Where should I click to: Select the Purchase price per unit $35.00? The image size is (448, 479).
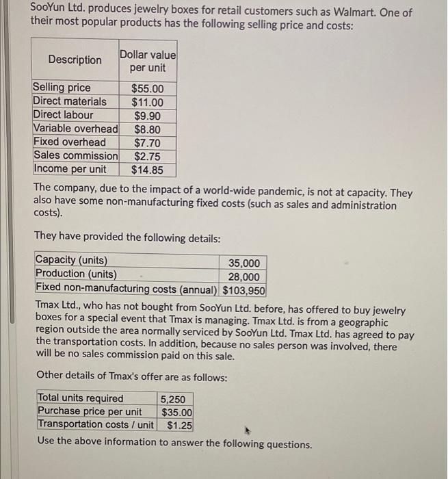pos(175,412)
